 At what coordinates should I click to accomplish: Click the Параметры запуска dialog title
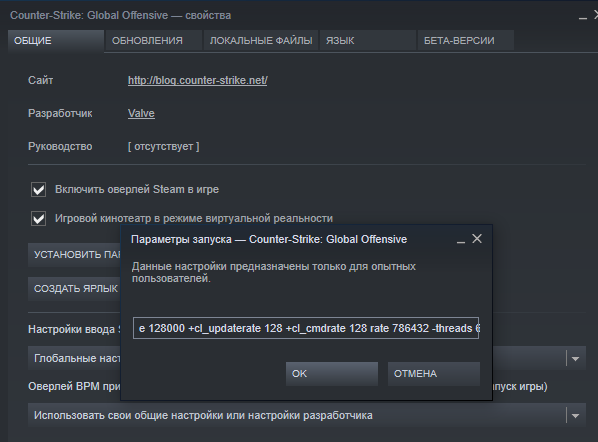point(269,239)
